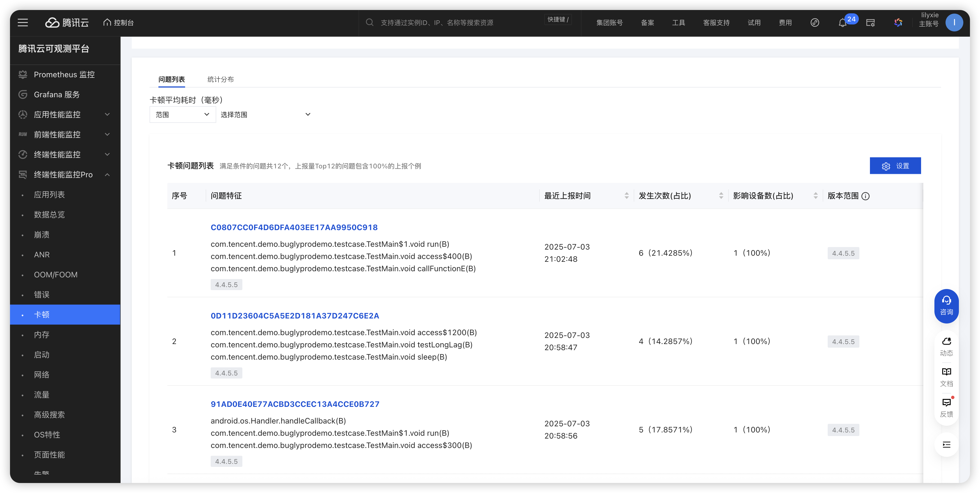
Task: Open the lilyxie user avatar
Action: tap(954, 23)
